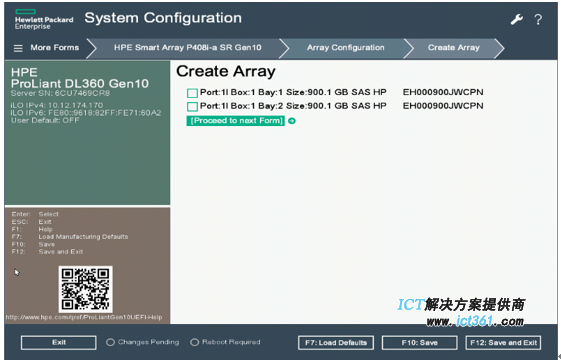Click the System Configuration header title
Viewport: 561px width, 362px height.
(x=163, y=18)
